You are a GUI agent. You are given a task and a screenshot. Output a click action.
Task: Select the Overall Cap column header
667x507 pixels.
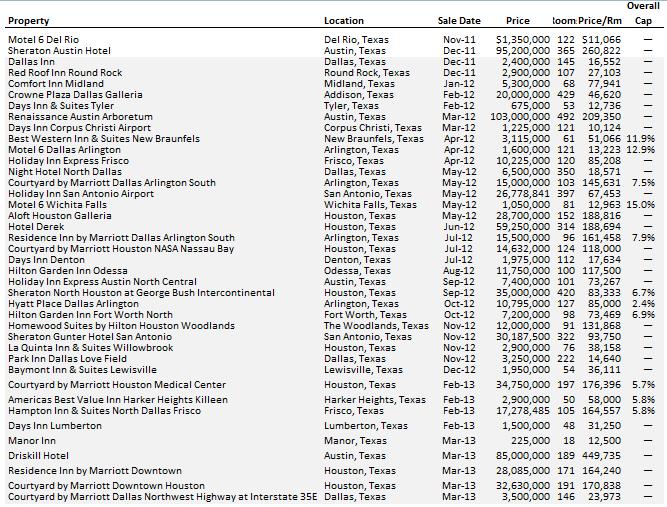[643, 13]
